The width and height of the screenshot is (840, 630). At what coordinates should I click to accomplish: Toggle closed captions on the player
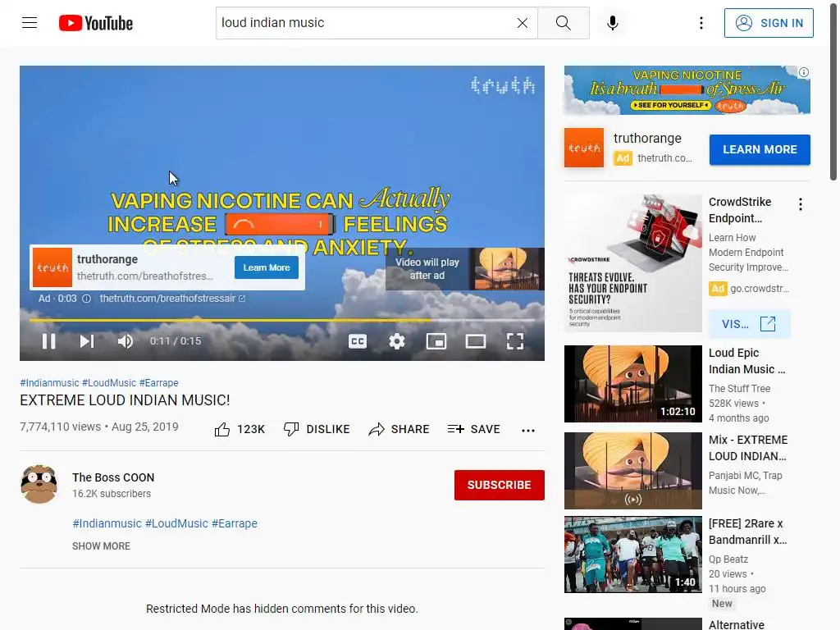tap(358, 341)
